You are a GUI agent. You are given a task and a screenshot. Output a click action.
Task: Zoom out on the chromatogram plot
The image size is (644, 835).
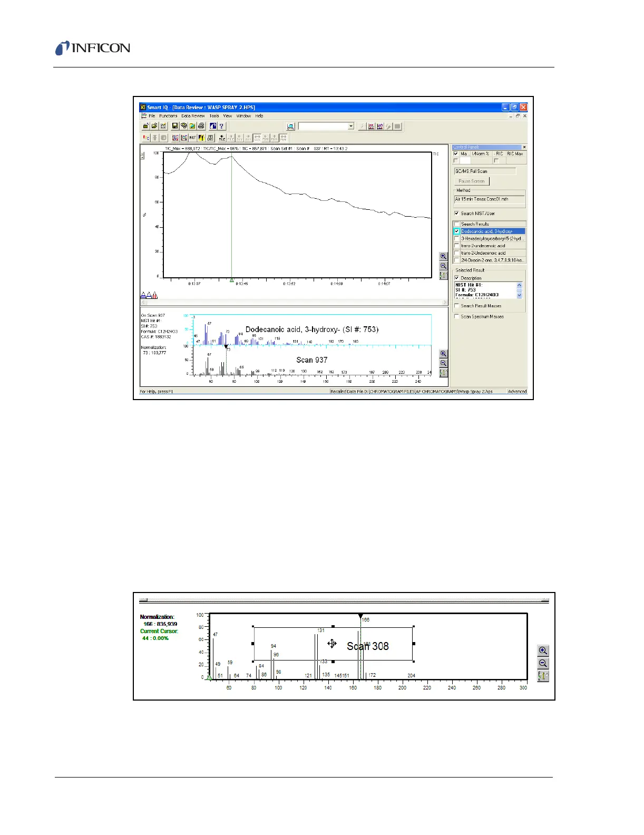pyautogui.click(x=443, y=266)
